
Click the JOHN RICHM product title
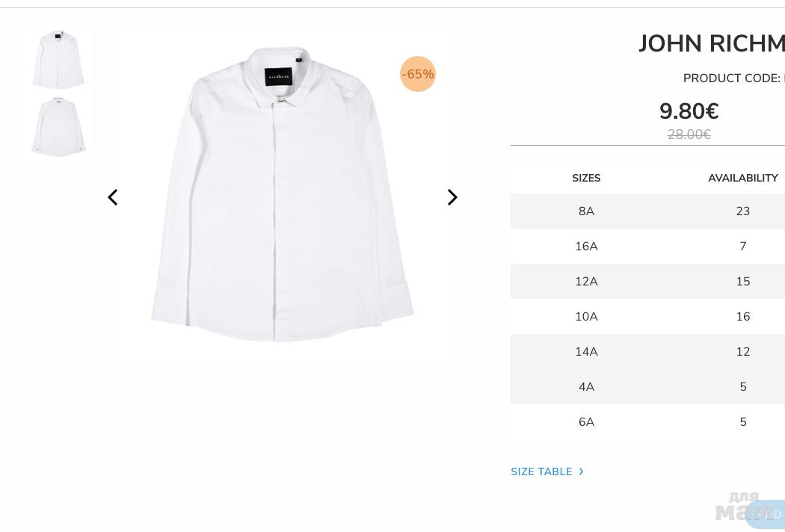(711, 44)
